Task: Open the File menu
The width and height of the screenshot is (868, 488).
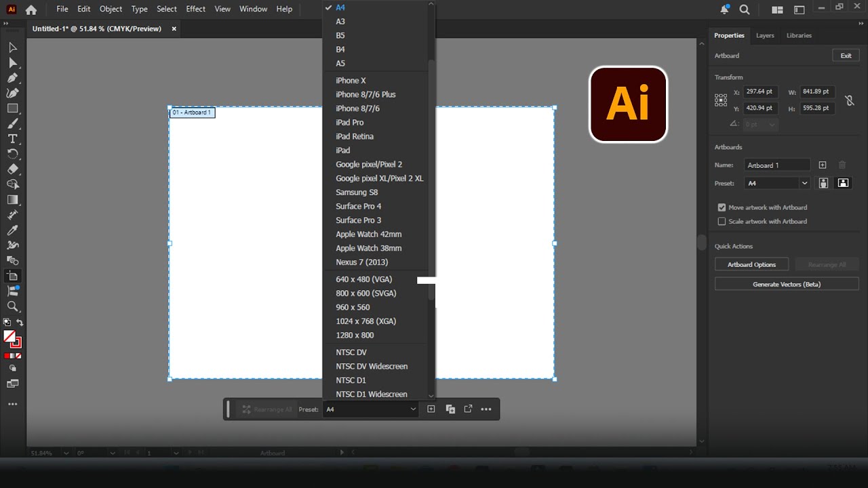Action: 62,9
